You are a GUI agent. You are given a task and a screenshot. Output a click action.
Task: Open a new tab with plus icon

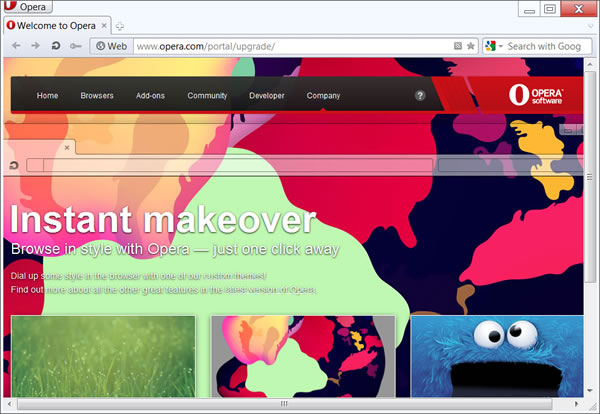120,25
